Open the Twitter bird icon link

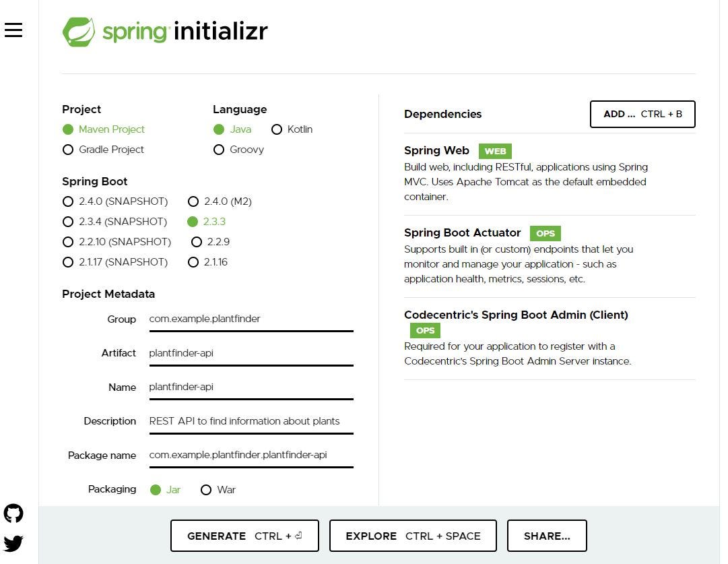13,543
